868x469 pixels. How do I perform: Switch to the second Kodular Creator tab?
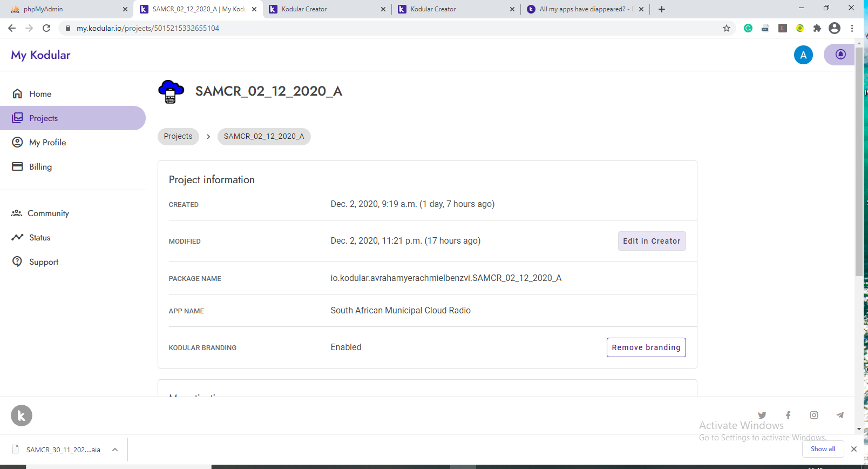456,9
